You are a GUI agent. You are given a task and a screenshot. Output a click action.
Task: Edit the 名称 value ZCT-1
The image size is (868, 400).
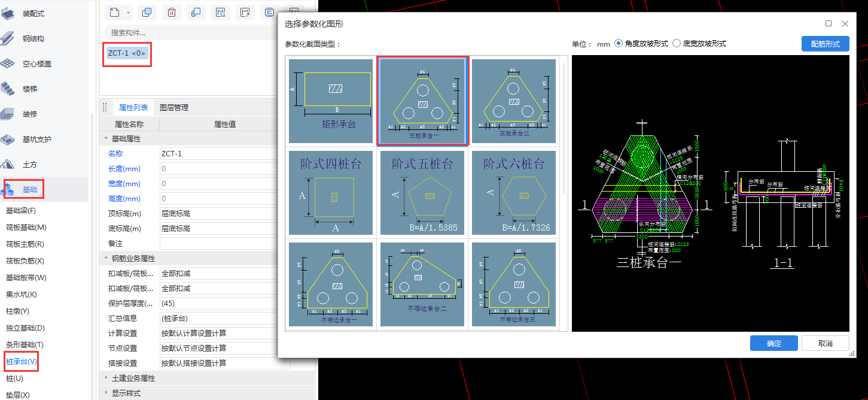point(224,154)
